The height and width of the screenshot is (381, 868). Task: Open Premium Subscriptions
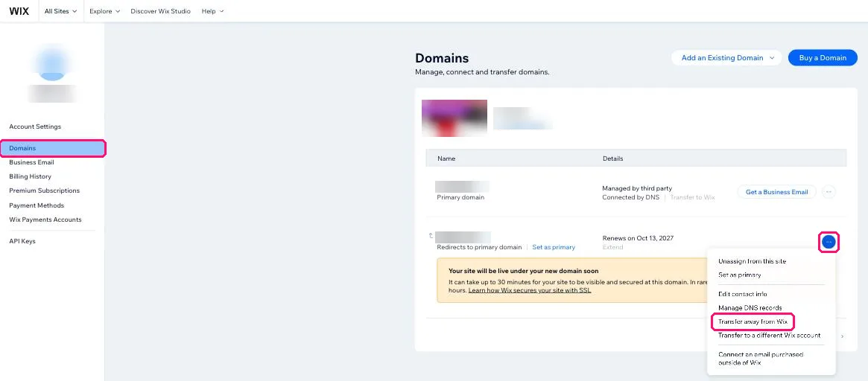pos(44,190)
